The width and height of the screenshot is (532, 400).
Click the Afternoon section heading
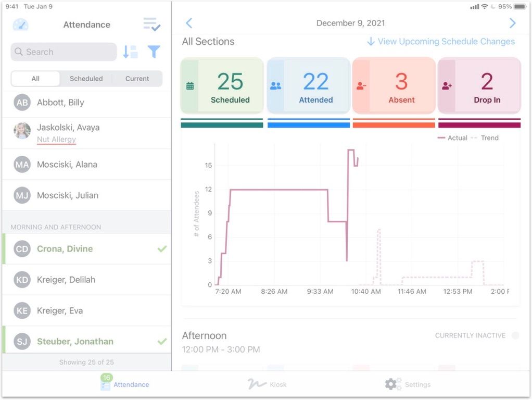point(204,335)
